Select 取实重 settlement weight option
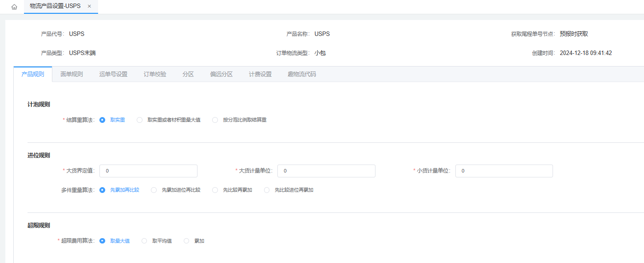The image size is (644, 263). [x=112, y=120]
